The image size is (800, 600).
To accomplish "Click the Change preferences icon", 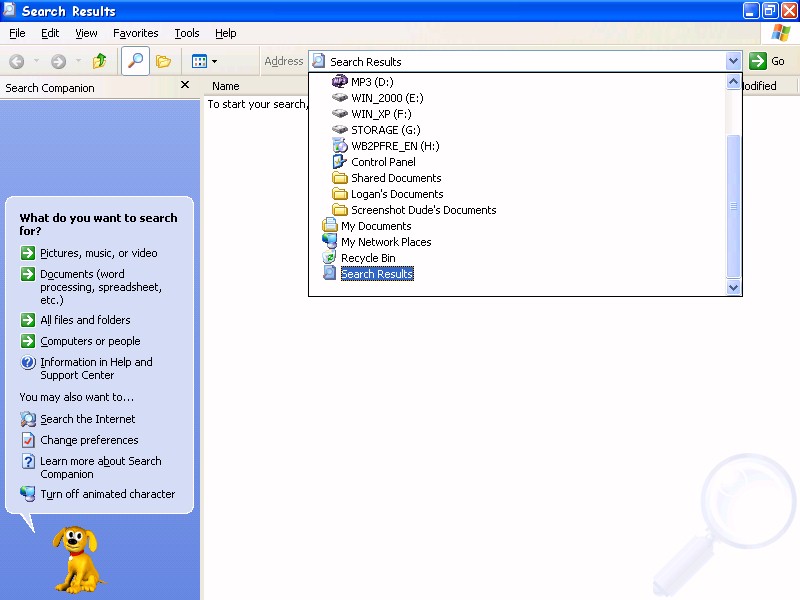I will pos(28,440).
